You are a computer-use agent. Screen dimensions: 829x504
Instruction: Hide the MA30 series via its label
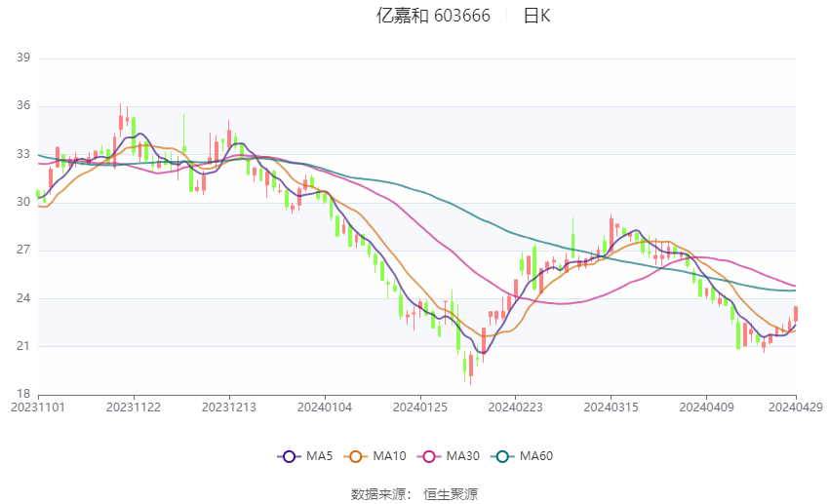[x=463, y=456]
